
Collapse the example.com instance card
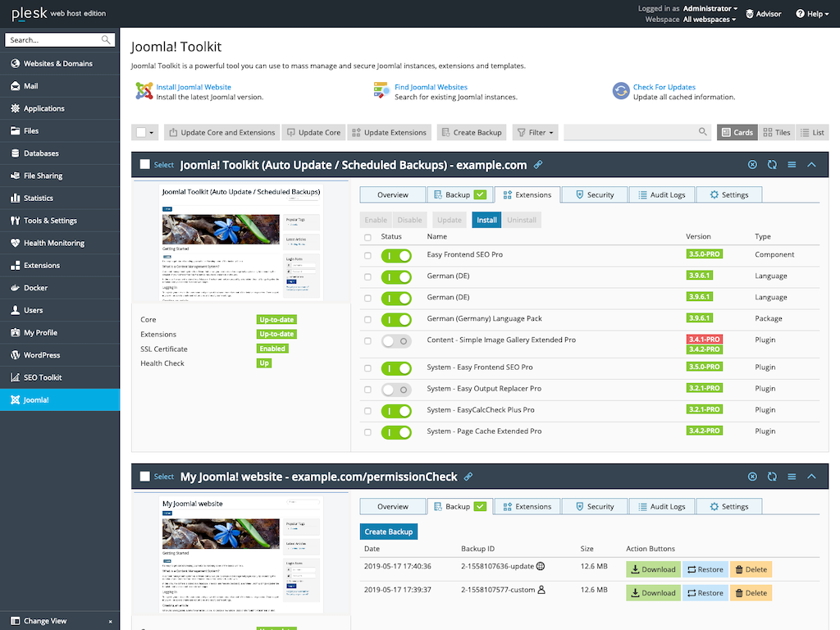tap(811, 164)
